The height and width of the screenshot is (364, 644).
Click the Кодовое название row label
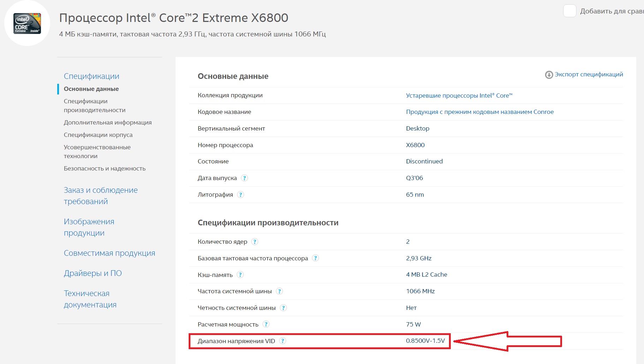pos(224,112)
